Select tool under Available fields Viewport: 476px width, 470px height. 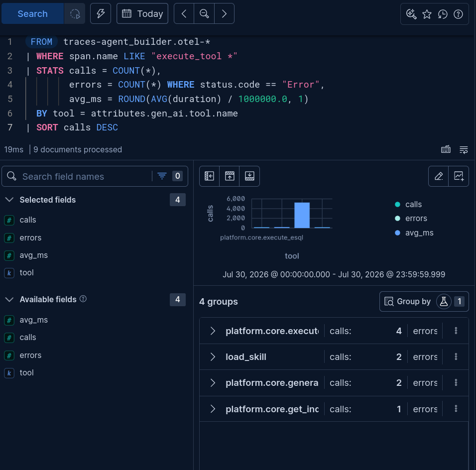27,372
